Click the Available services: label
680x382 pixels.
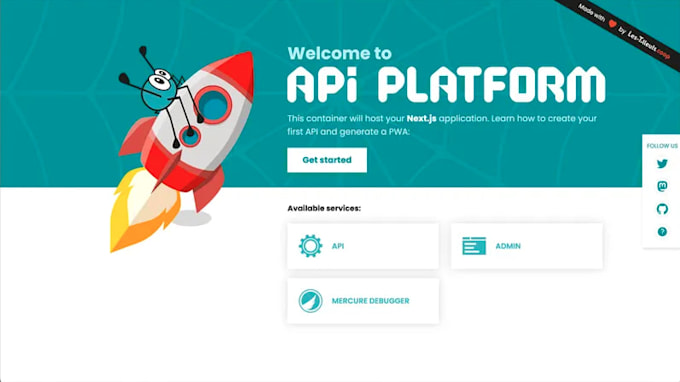pyautogui.click(x=324, y=208)
